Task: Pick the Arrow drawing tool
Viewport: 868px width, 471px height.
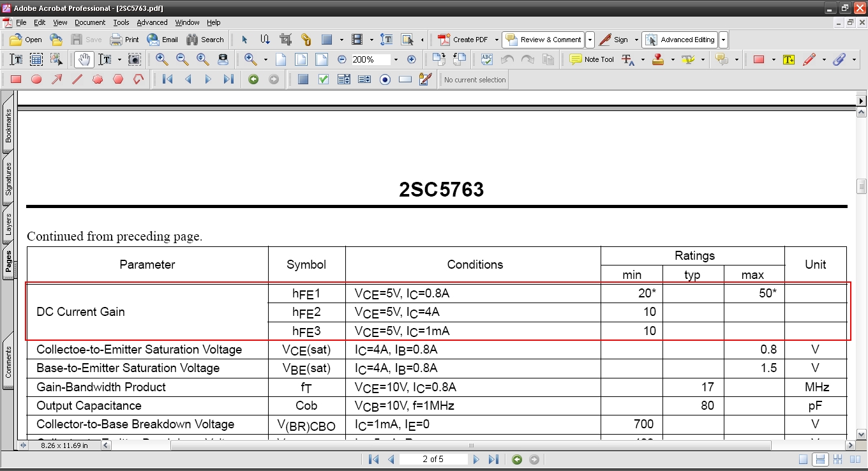Action: [x=57, y=80]
